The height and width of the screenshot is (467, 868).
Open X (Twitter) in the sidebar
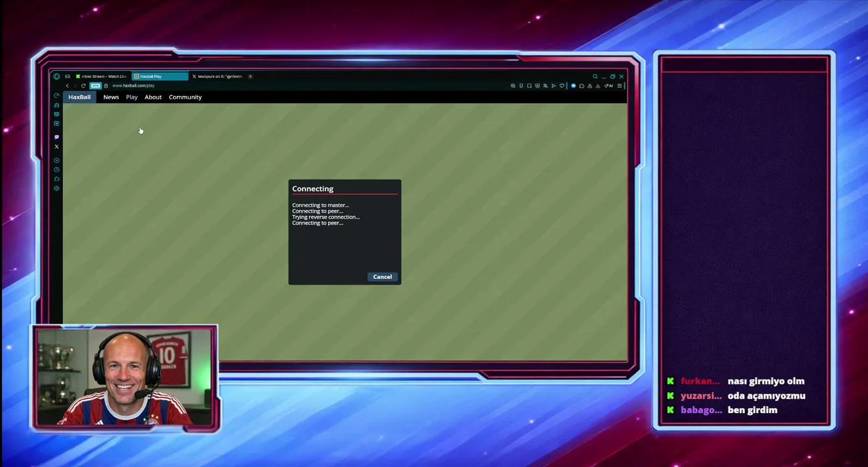tap(56, 147)
